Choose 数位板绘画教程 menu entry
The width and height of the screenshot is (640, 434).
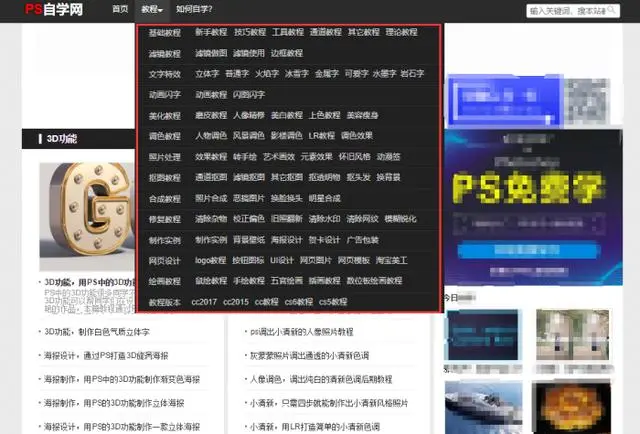(374, 281)
